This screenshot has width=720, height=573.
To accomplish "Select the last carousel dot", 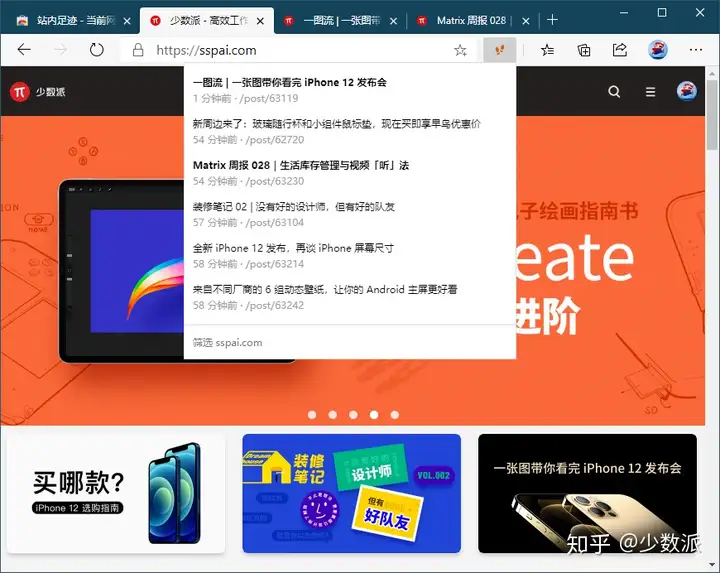I will tap(395, 415).
